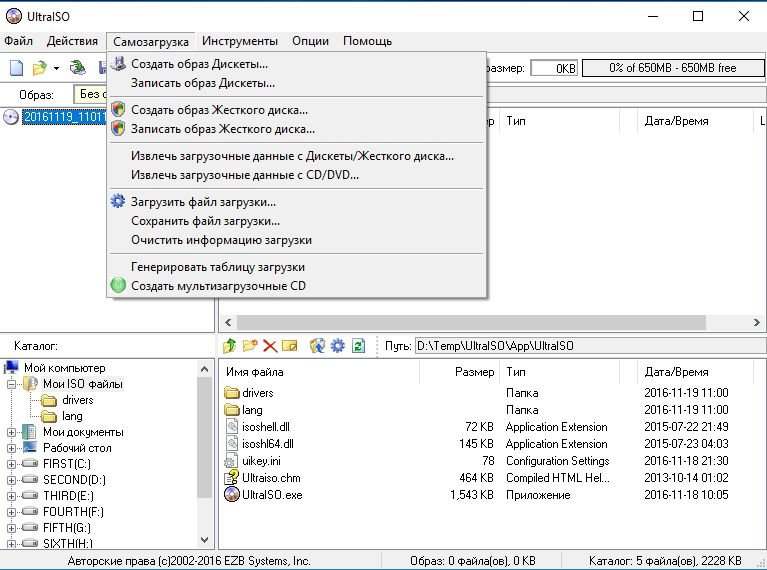Open the Помощь menu
The width and height of the screenshot is (767, 570).
pyautogui.click(x=367, y=41)
